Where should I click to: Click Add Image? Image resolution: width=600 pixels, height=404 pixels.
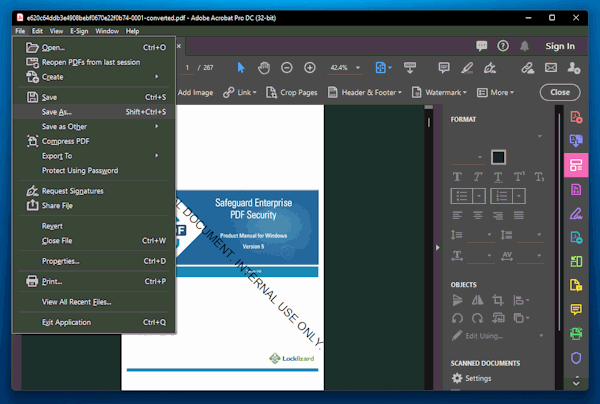pyautogui.click(x=195, y=93)
